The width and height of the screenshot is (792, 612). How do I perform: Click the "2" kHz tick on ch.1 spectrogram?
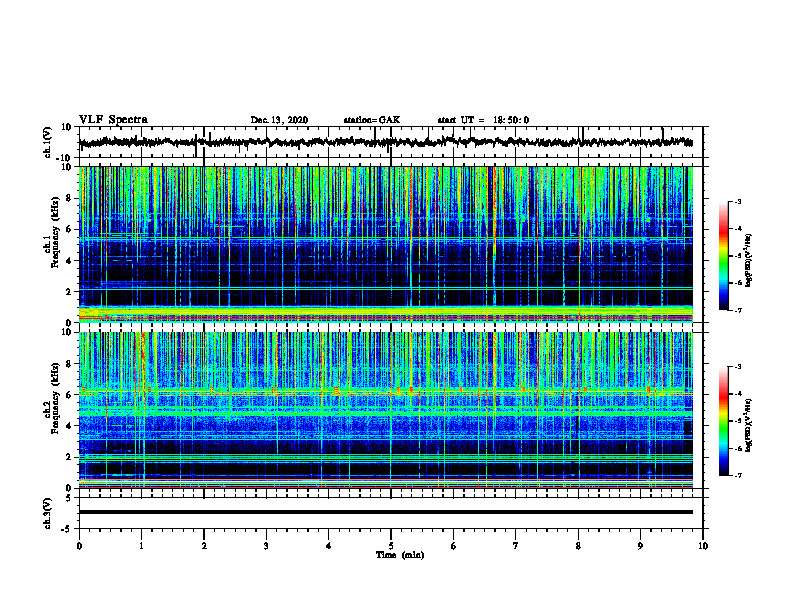(70, 292)
